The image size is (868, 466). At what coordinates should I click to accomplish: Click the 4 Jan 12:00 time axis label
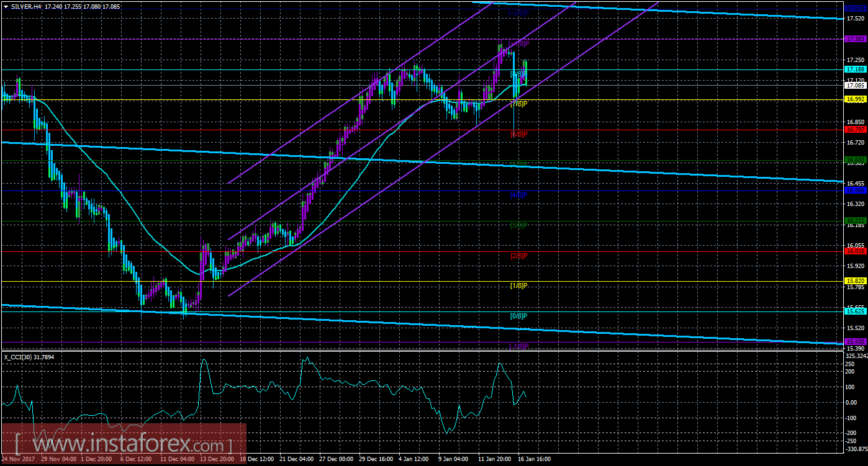pos(414,460)
